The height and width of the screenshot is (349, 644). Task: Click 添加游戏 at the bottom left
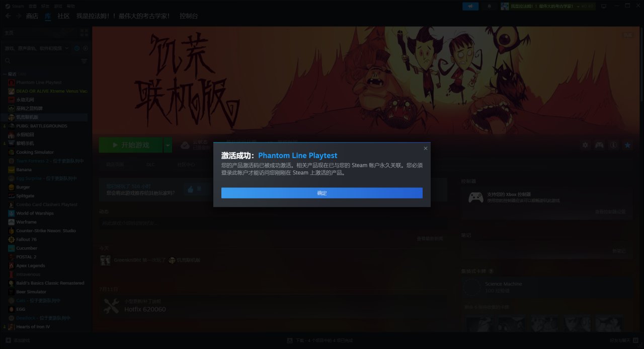(x=18, y=340)
